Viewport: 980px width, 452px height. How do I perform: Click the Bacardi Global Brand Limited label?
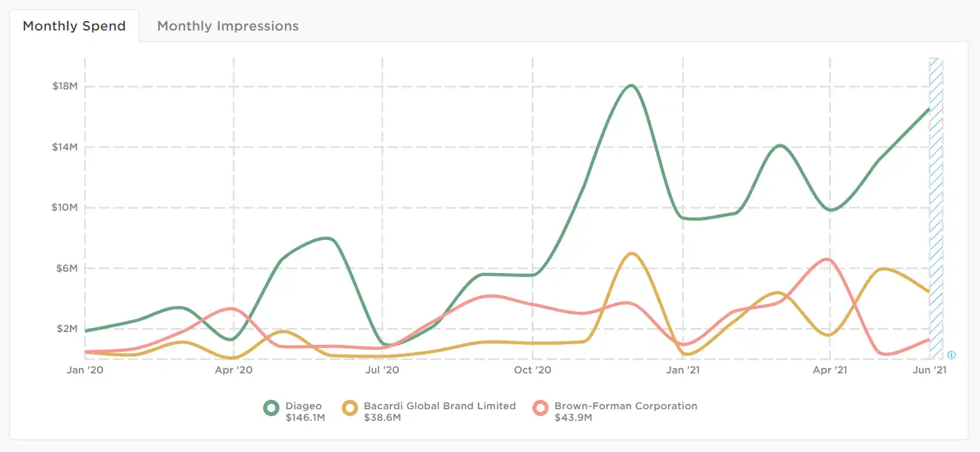click(x=439, y=406)
